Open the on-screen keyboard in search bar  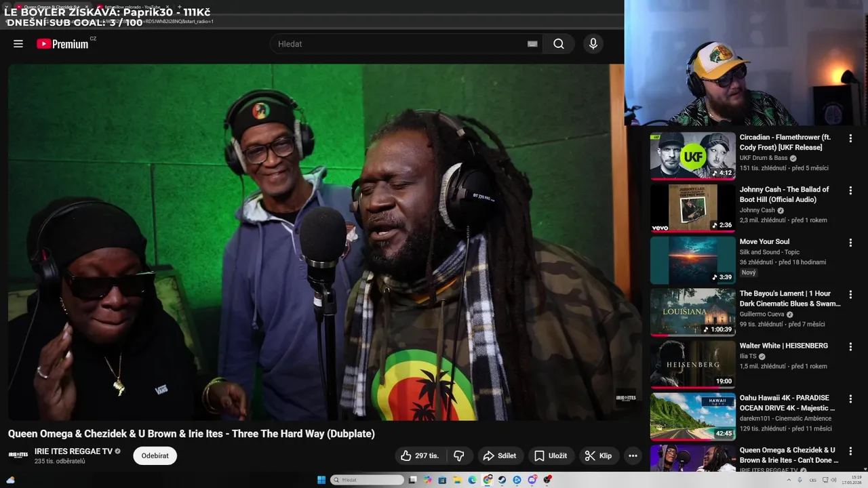click(x=532, y=44)
